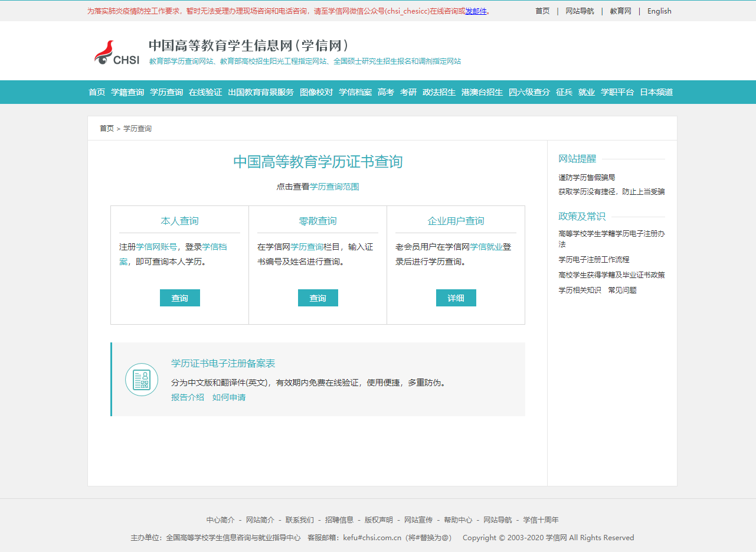Image resolution: width=756 pixels, height=552 pixels.
Task: Open 学历证书电子注册备案表 heading link
Action: 223,363
